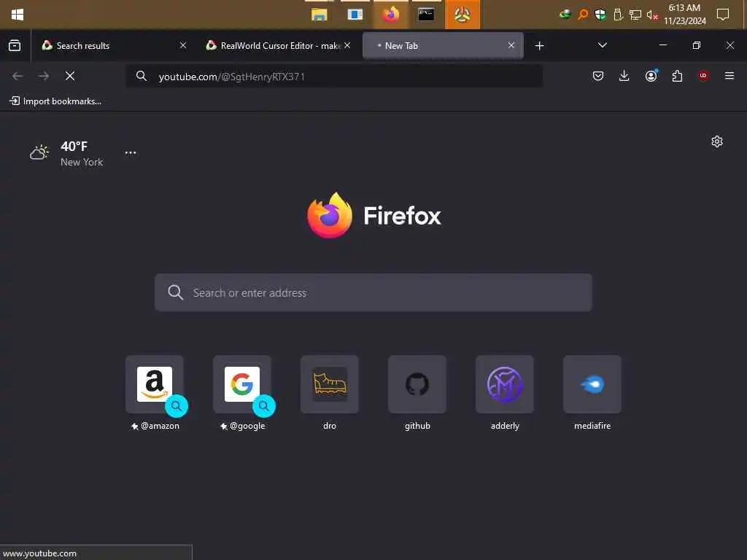This screenshot has height=560, width=747.
Task: Close the RealWorld Cursor Editor tab
Action: point(347,45)
